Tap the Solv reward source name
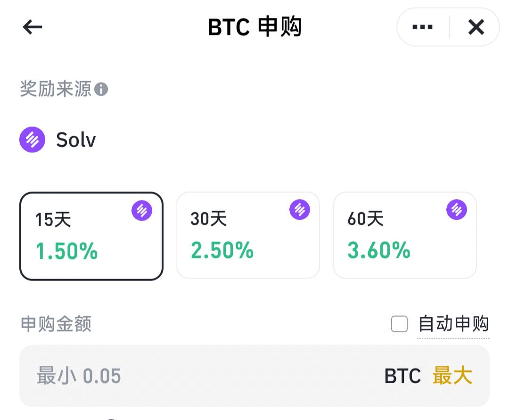This screenshot has height=420, width=509. (x=76, y=140)
